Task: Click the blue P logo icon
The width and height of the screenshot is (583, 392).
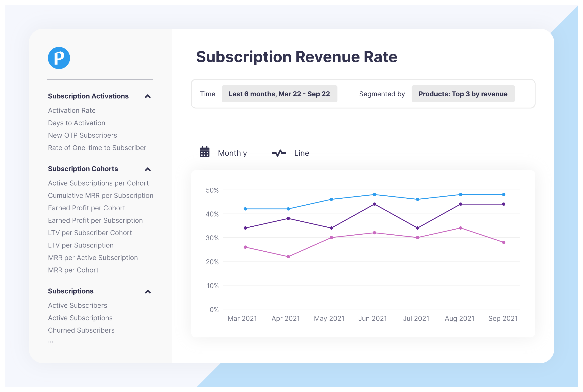Action: point(59,58)
